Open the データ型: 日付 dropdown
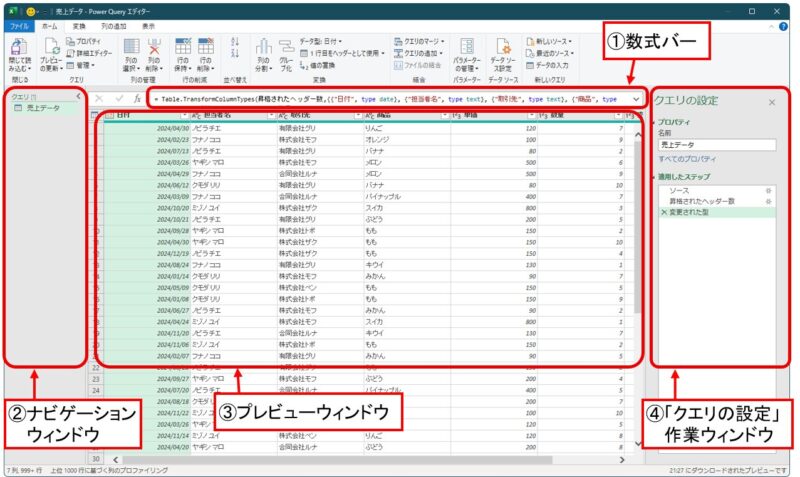 pos(320,41)
